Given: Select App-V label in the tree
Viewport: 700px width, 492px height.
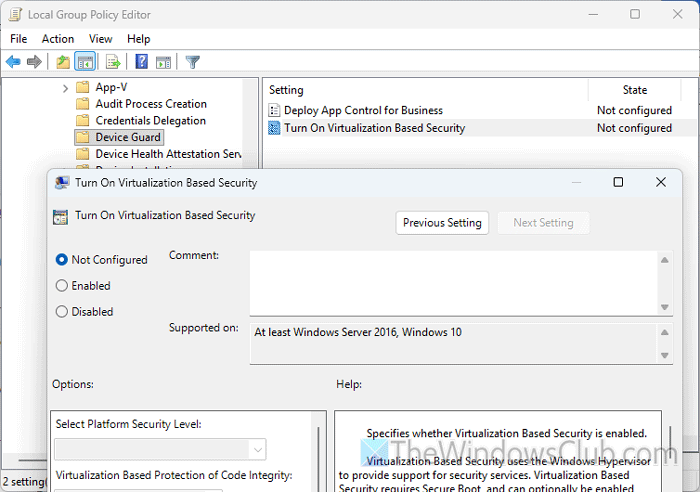Looking at the screenshot, I should pyautogui.click(x=111, y=87).
